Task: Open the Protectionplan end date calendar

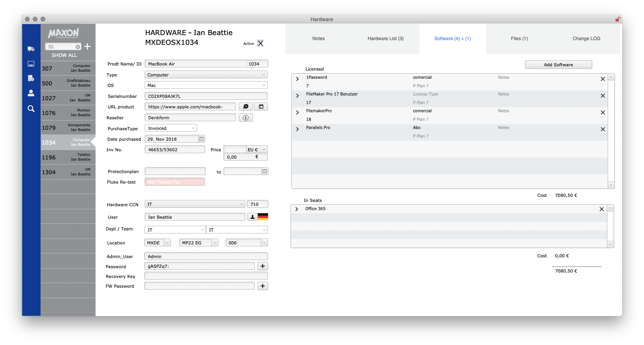Action: coord(264,171)
